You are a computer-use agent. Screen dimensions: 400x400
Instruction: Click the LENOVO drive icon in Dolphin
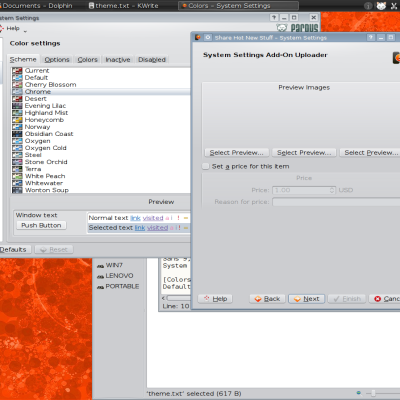tap(100, 276)
